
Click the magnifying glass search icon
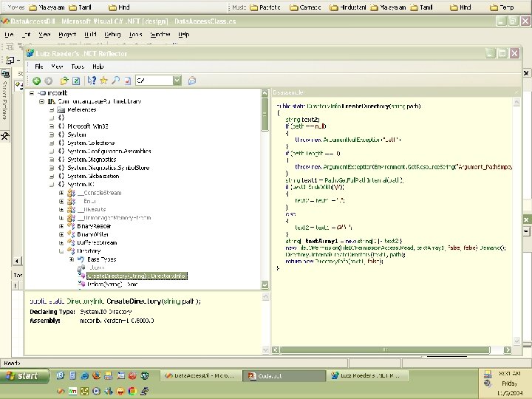pos(116,80)
